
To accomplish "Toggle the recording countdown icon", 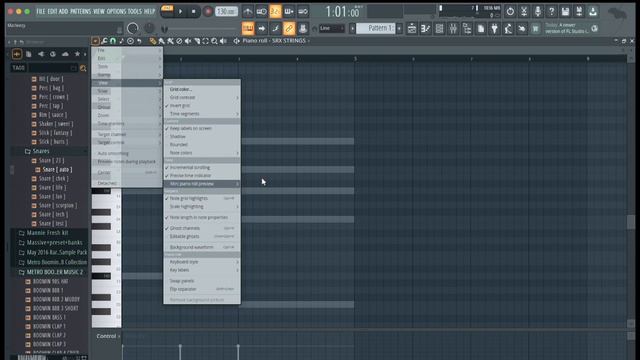I will tap(276, 12).
